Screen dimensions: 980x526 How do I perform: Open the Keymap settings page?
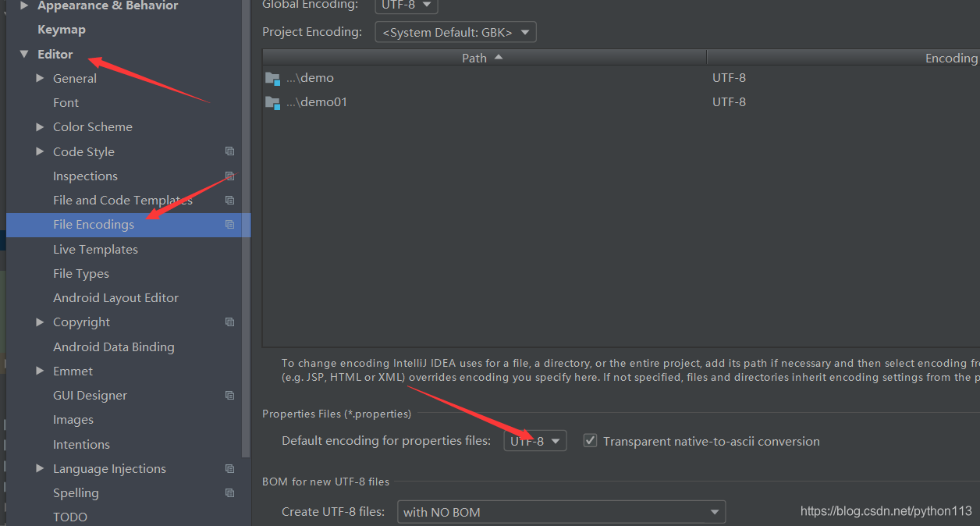tap(62, 30)
